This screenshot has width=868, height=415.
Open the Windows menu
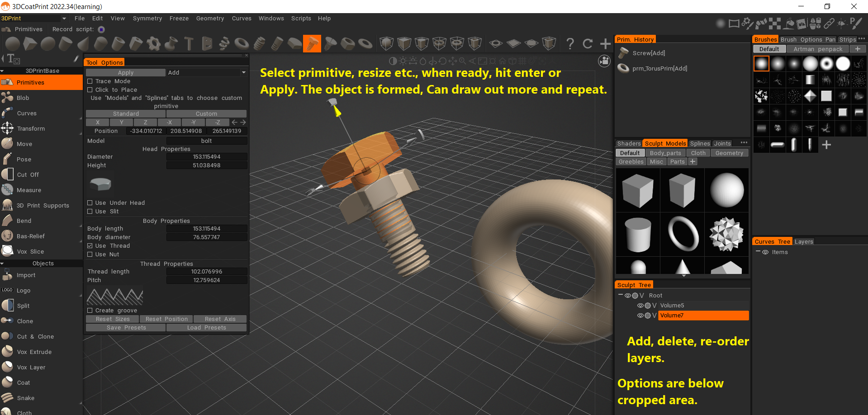pos(271,19)
